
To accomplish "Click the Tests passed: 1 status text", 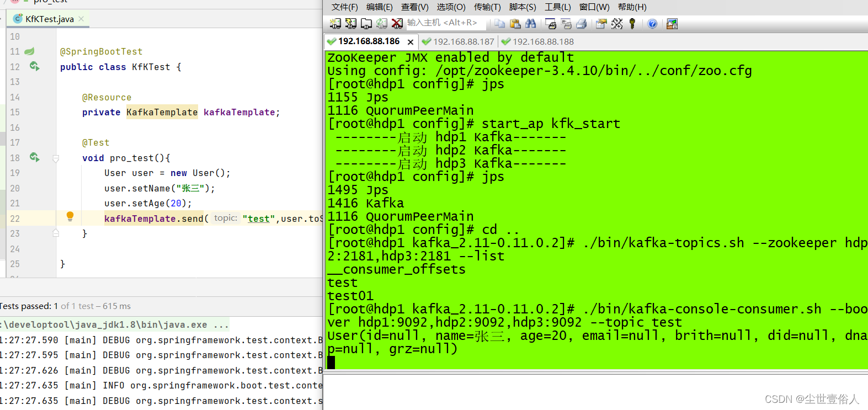I will pos(29,306).
